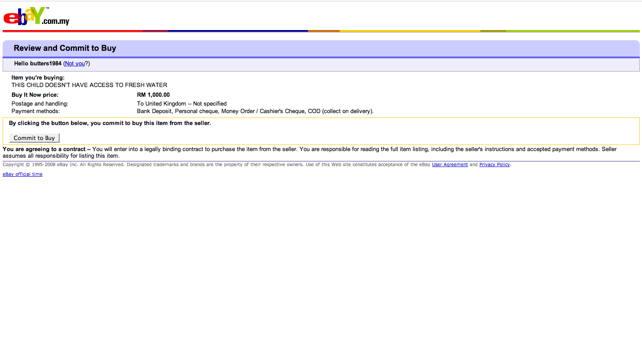Image resolution: width=642 pixels, height=364 pixels.
Task: Click the eBay.com.my logo
Action: click(x=36, y=16)
